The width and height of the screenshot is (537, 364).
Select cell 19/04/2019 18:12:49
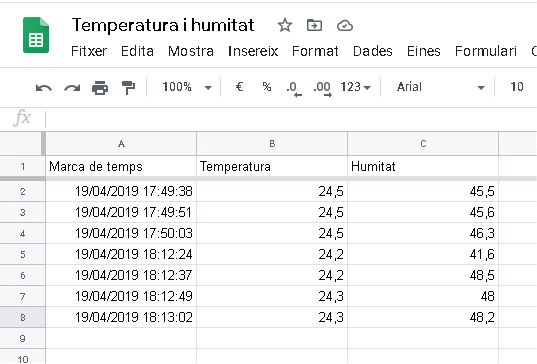coord(121,297)
